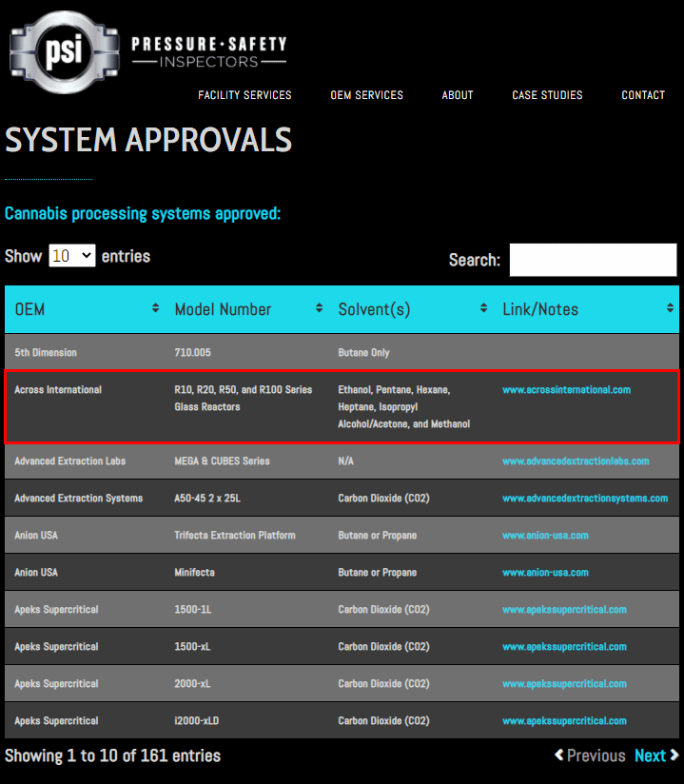
Task: Click the Previous page button
Action: tap(590, 755)
